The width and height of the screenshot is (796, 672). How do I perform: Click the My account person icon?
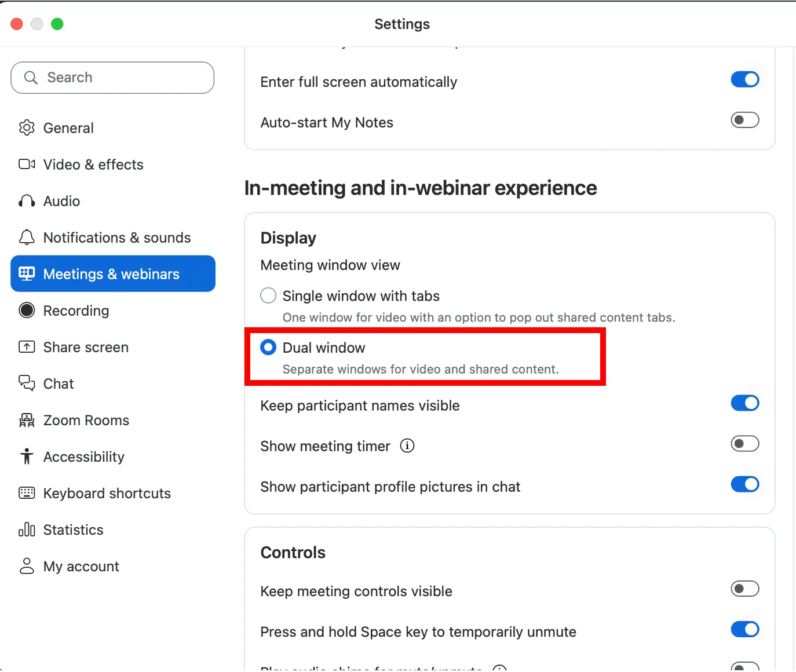click(x=27, y=566)
